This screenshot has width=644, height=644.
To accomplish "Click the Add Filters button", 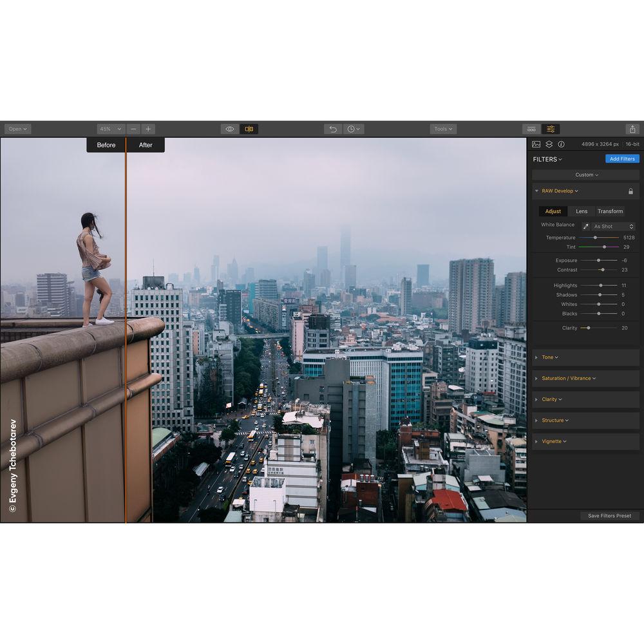I will (x=622, y=158).
